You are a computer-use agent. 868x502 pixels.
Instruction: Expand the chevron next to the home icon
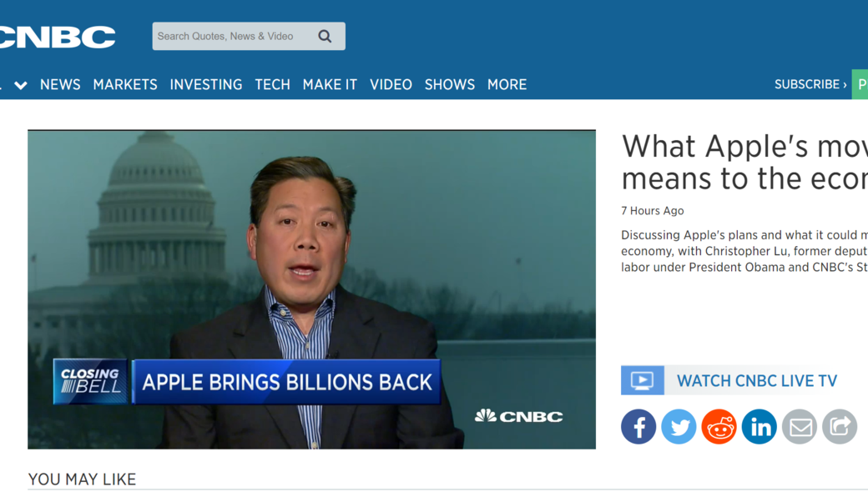click(x=21, y=84)
